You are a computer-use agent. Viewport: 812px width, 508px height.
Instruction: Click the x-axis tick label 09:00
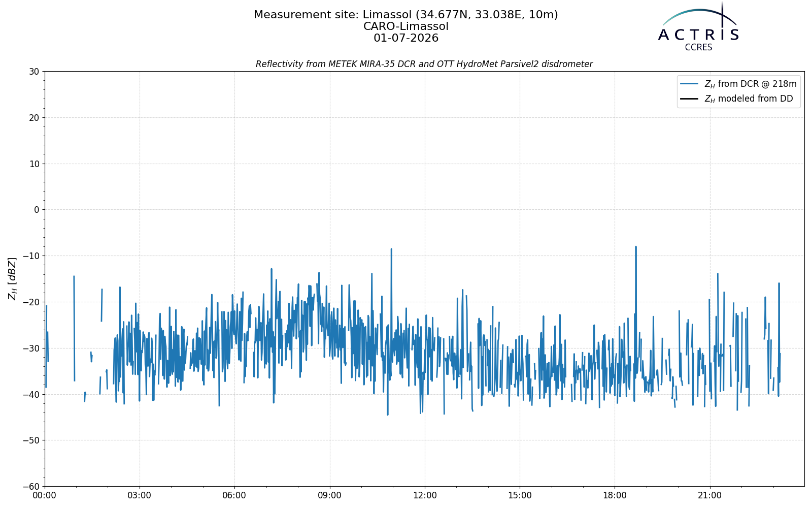pos(330,495)
